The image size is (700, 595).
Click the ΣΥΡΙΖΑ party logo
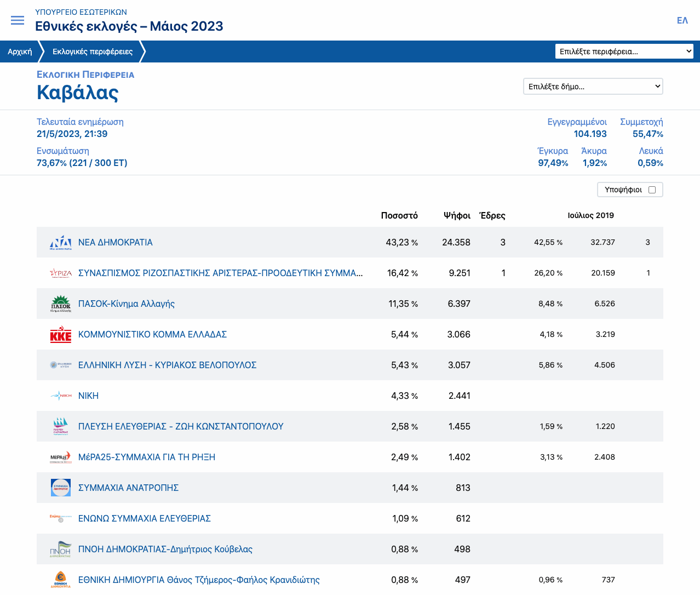(x=61, y=273)
